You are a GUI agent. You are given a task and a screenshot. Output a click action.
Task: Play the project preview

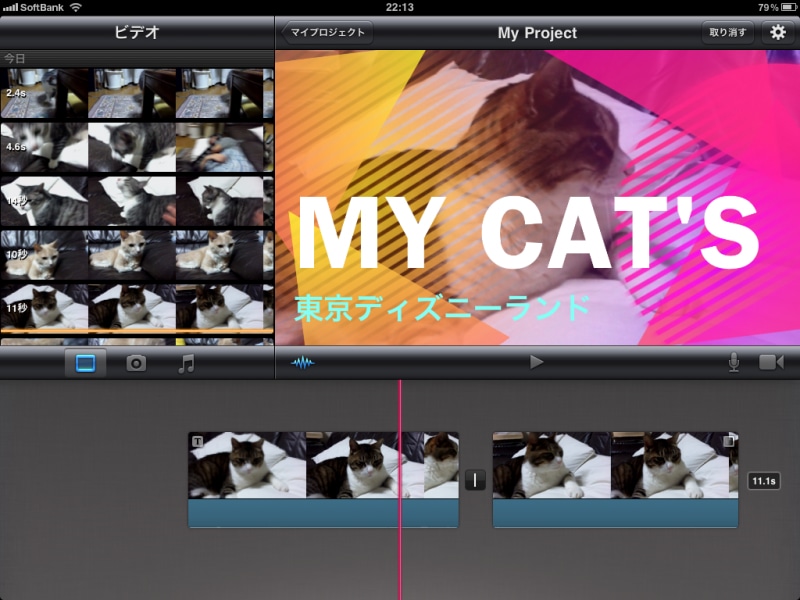(x=537, y=362)
